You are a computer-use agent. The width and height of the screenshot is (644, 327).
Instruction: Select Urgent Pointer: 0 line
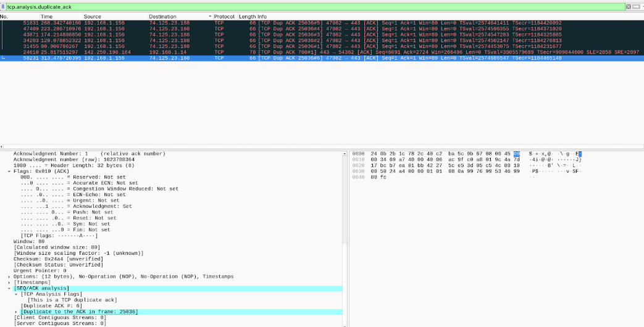tap(40, 271)
